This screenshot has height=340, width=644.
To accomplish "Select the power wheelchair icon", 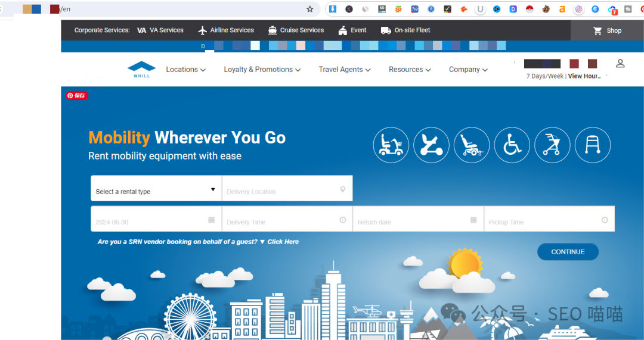I will (x=472, y=145).
